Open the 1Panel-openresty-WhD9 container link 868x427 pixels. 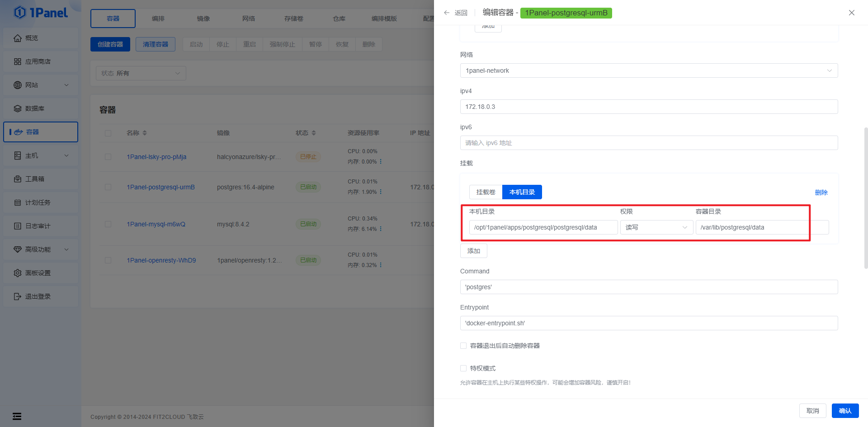[x=161, y=260]
